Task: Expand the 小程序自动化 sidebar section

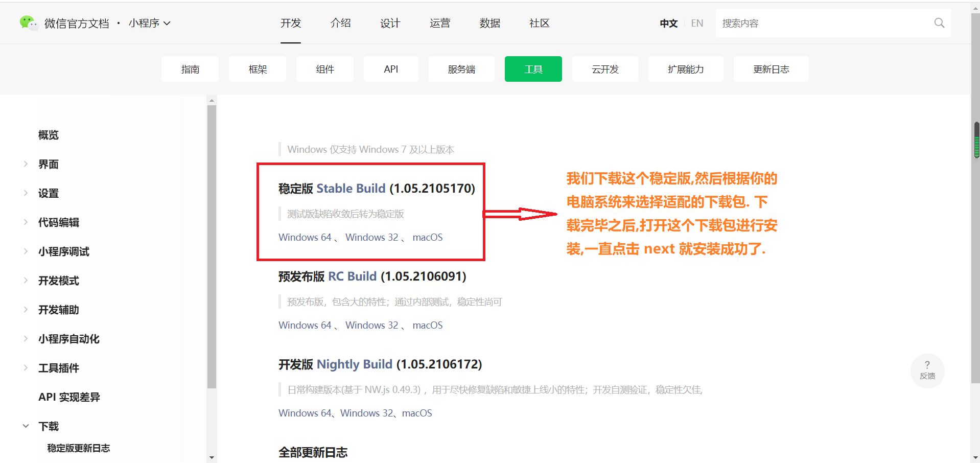Action: (x=26, y=339)
